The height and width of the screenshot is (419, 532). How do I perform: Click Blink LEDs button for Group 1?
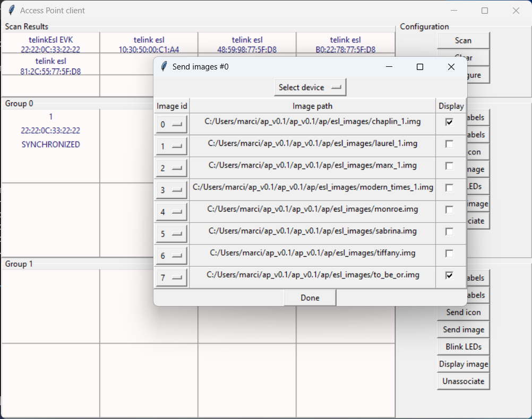(464, 347)
